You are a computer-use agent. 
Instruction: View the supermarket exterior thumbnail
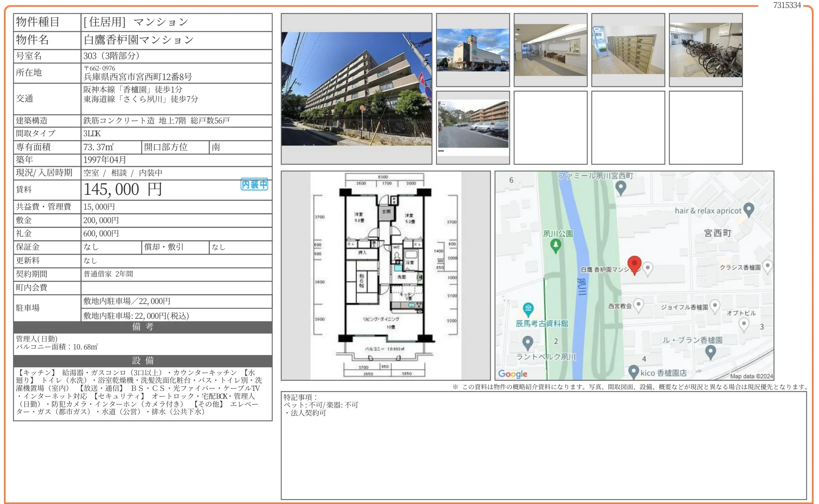473,50
